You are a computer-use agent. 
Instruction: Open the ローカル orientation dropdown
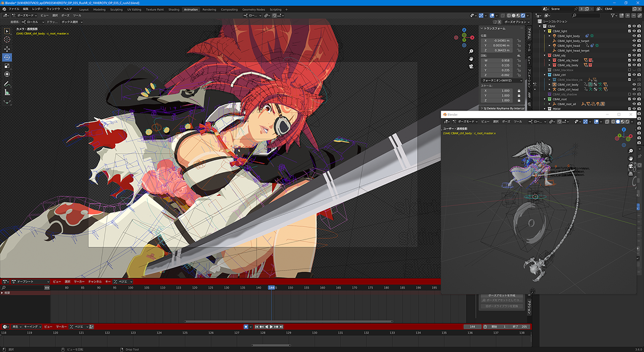point(34,22)
